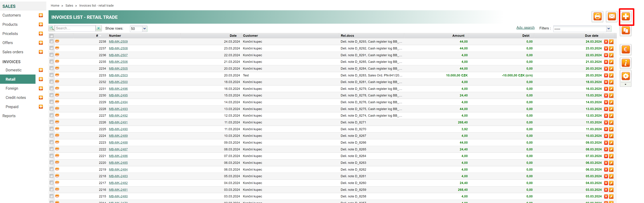Select checkbox for invoice MB-MK-2495
The image size is (644, 203).
coord(52,95)
